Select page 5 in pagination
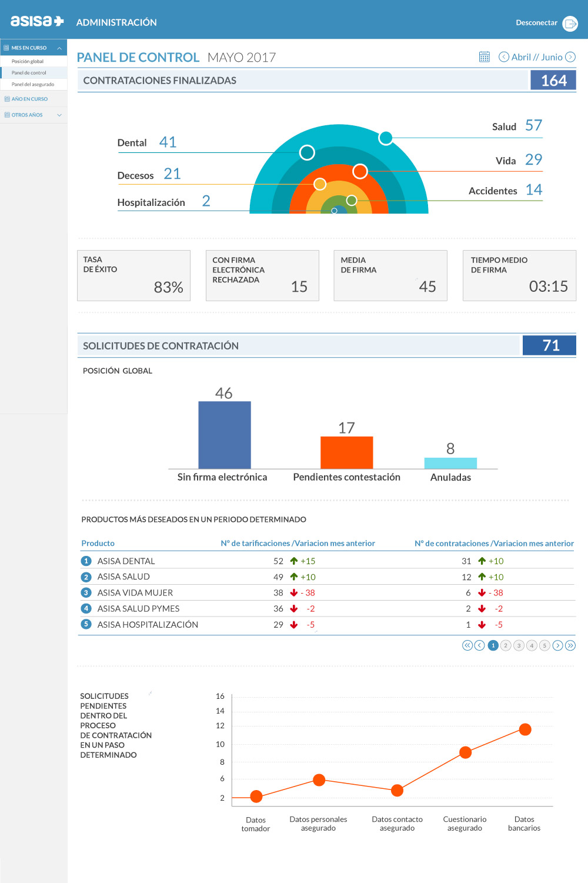Viewport: 588px width, 883px height. point(544,645)
